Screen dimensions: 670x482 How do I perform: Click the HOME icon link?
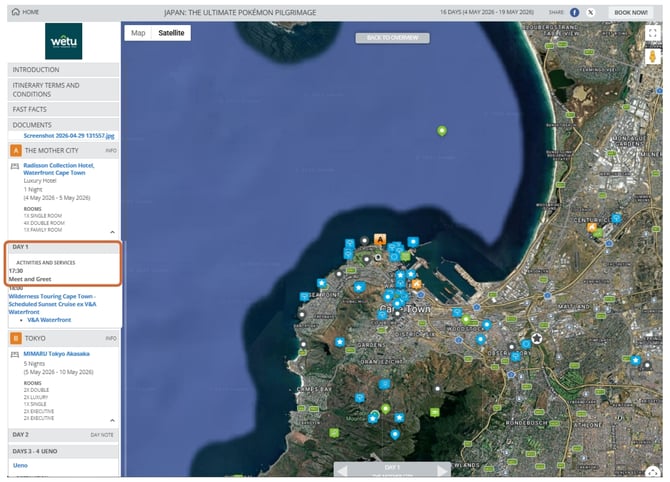25,12
